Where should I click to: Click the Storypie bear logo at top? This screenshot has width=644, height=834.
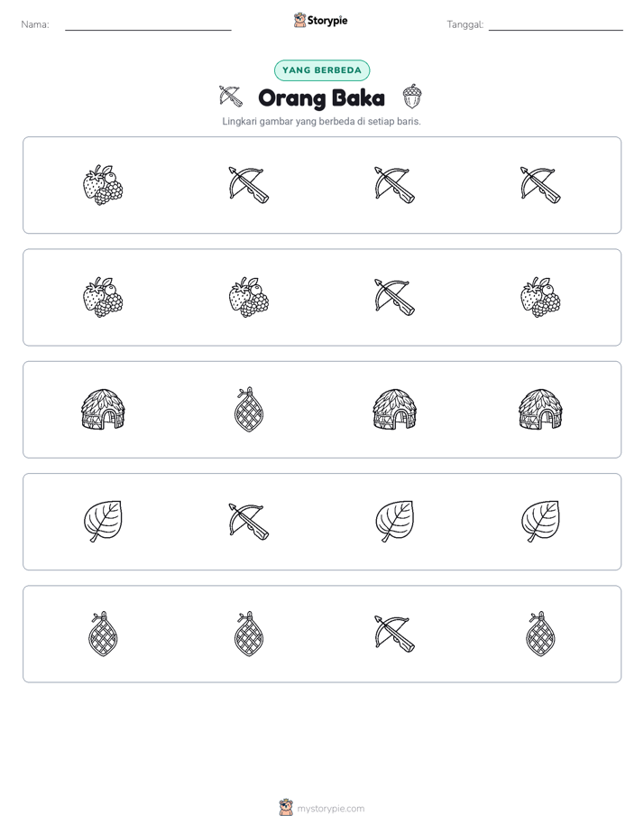point(299,20)
